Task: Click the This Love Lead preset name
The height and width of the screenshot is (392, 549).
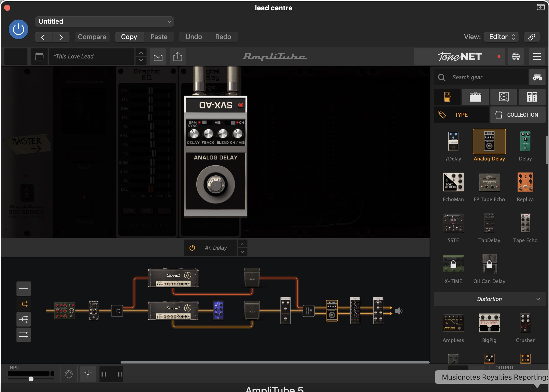Action: coord(91,56)
